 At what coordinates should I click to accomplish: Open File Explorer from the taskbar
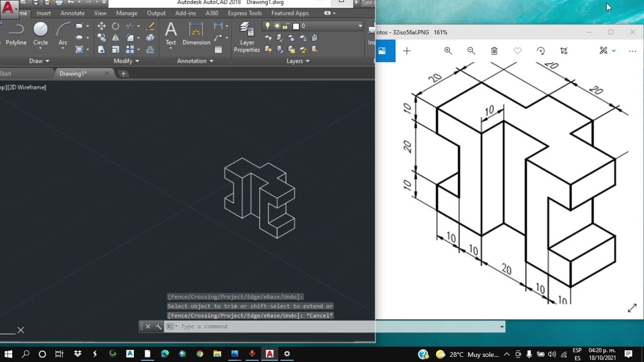coord(217,354)
